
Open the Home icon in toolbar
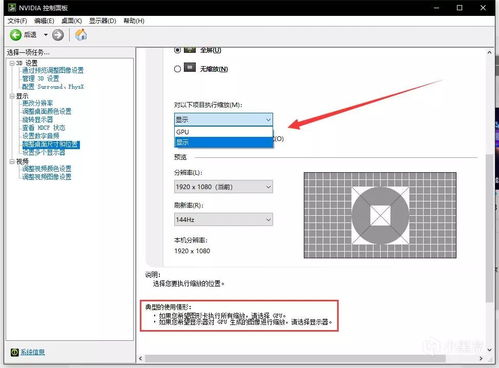pos(81,35)
